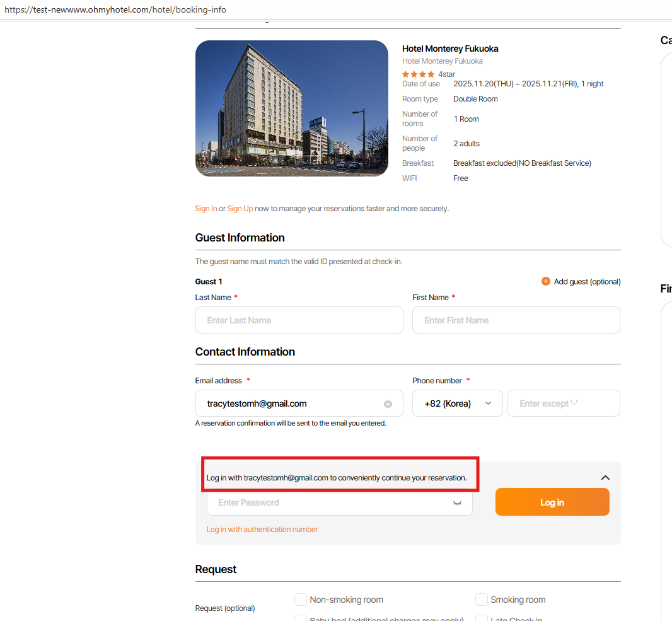Click the orange Log in button

552,502
